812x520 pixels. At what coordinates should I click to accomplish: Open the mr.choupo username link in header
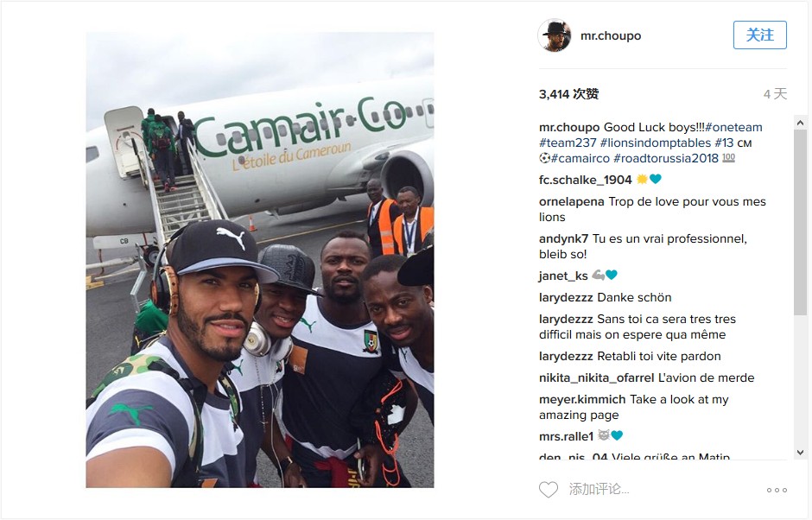(x=611, y=35)
